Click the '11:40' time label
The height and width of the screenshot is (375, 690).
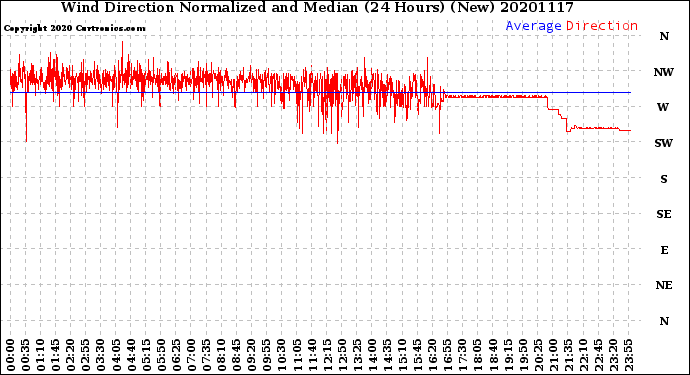tap(312, 355)
